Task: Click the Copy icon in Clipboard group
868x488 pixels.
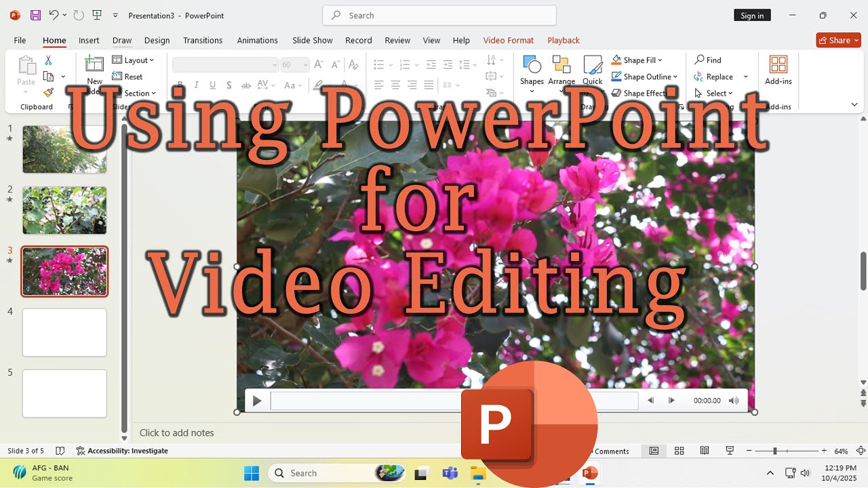Action: 48,77
